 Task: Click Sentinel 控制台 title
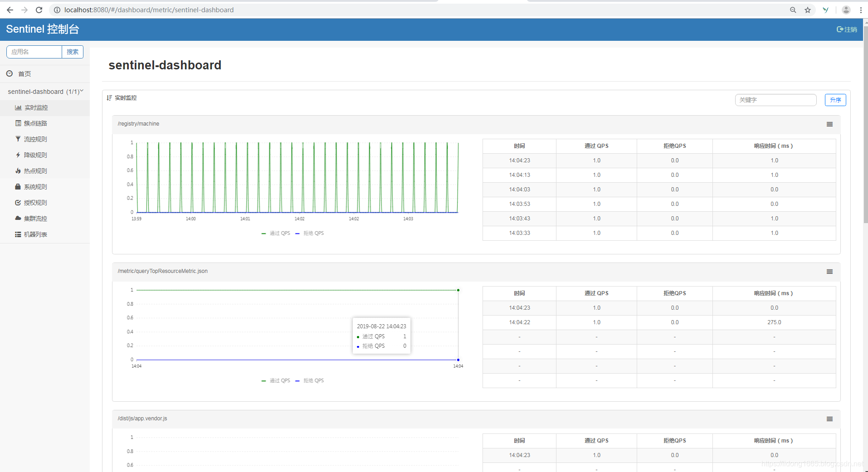(x=43, y=29)
